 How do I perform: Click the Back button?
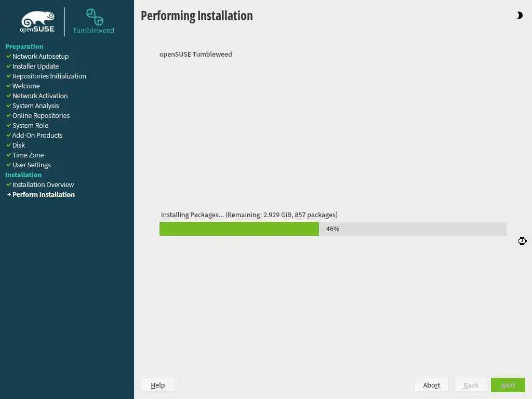tap(471, 385)
